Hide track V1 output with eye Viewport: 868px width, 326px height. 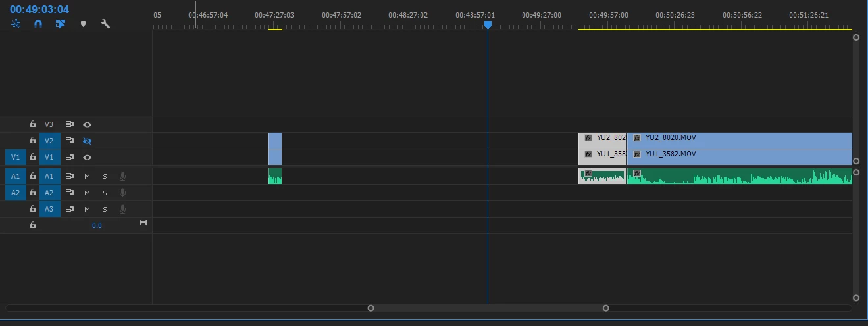coord(87,157)
